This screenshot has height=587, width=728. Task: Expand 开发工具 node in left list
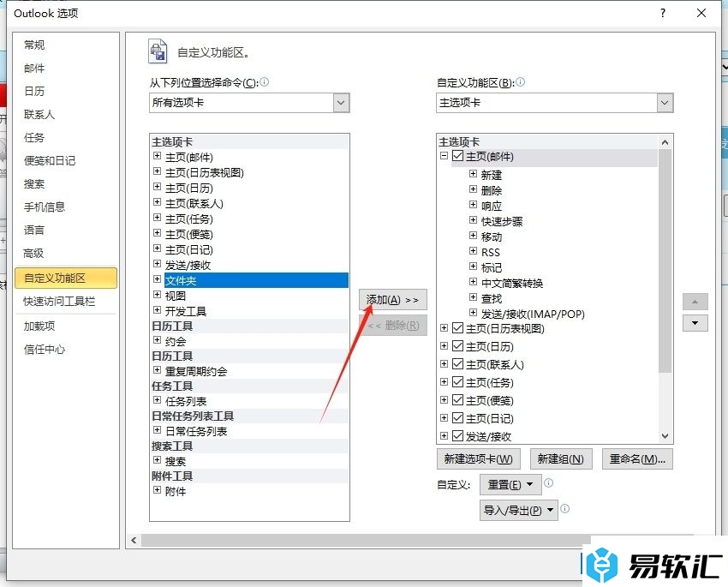point(158,310)
